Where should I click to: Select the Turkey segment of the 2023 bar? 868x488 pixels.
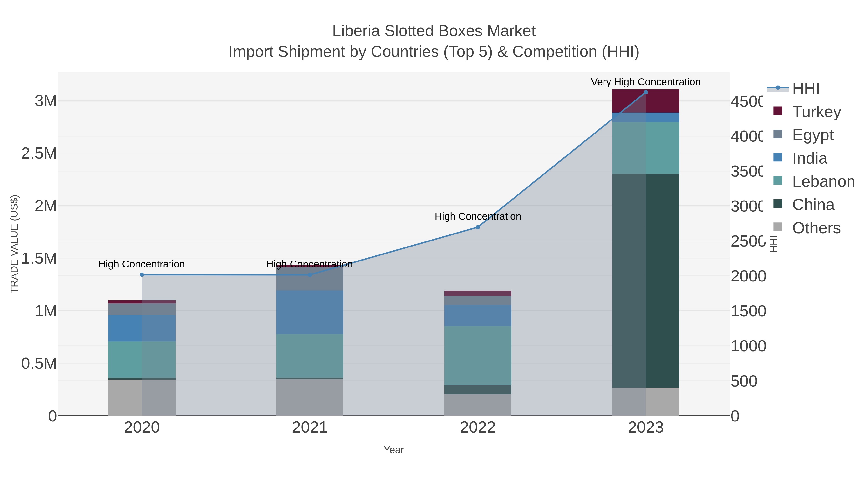click(x=646, y=101)
